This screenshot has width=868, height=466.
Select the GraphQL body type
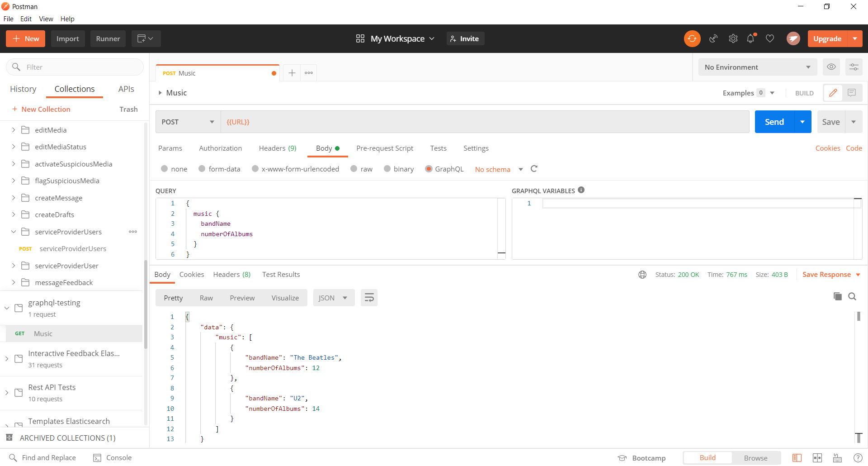pos(429,169)
